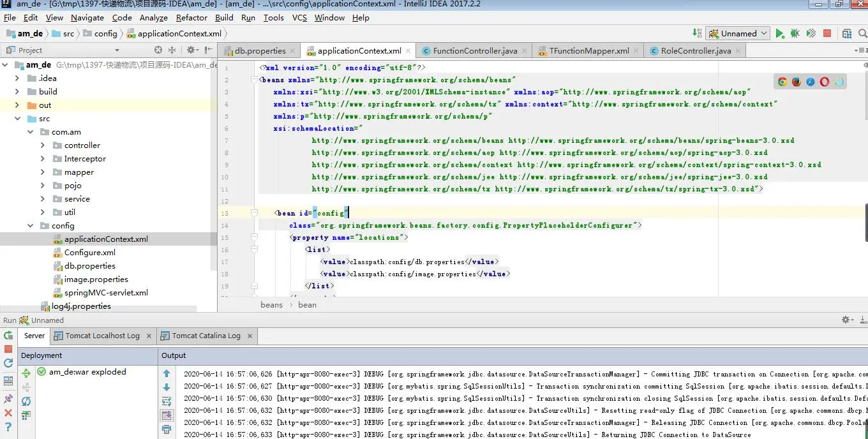
Task: Run with Coverage from the main toolbar
Action: tap(811, 34)
